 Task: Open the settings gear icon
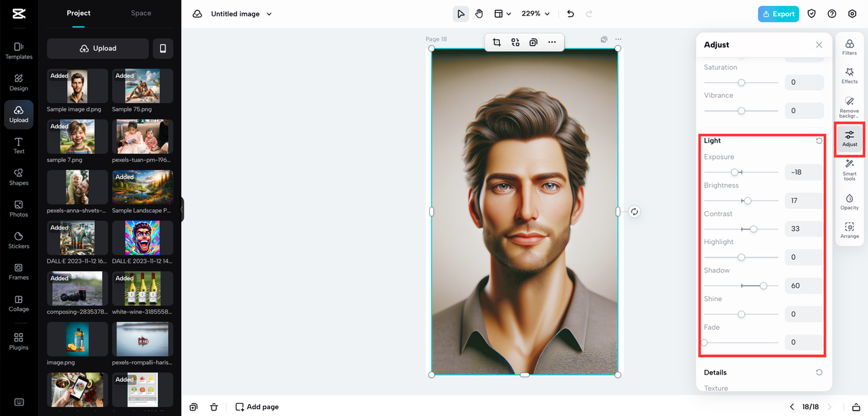click(852, 14)
